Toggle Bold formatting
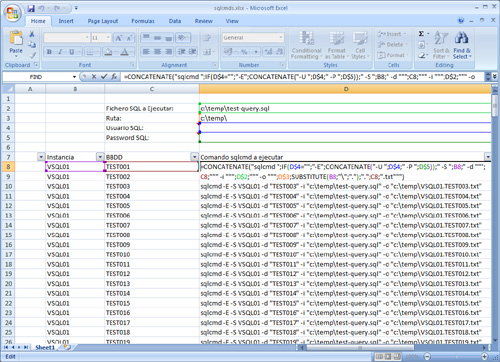500x362 pixels. (x=49, y=52)
